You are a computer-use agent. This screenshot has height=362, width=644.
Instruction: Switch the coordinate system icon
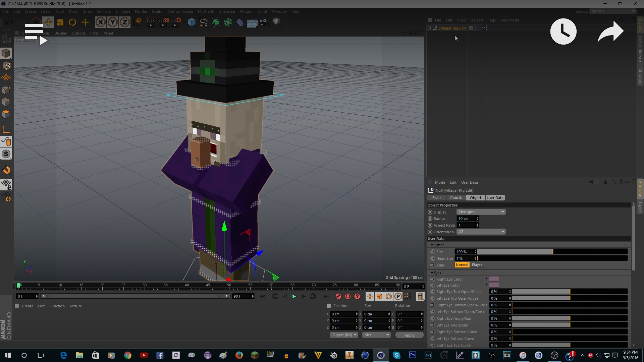coord(138,22)
